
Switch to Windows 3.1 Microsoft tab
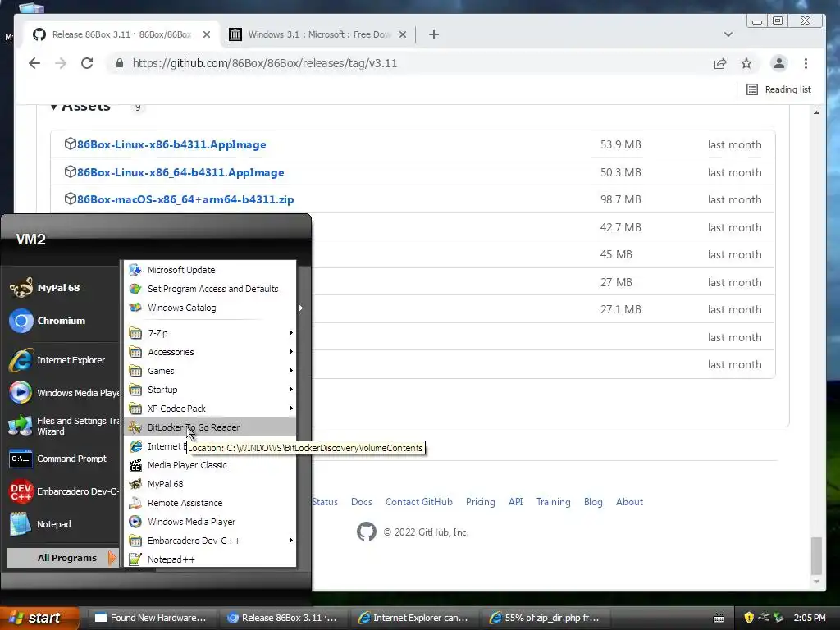point(319,34)
